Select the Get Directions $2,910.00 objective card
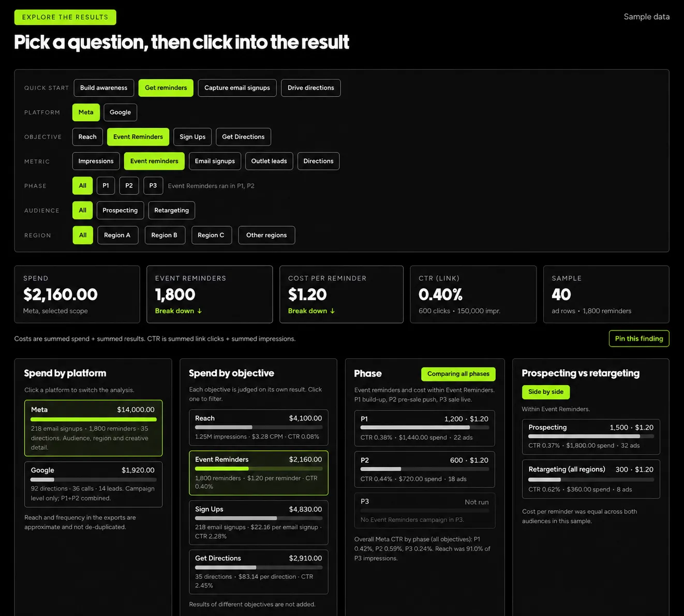 pyautogui.click(x=259, y=571)
